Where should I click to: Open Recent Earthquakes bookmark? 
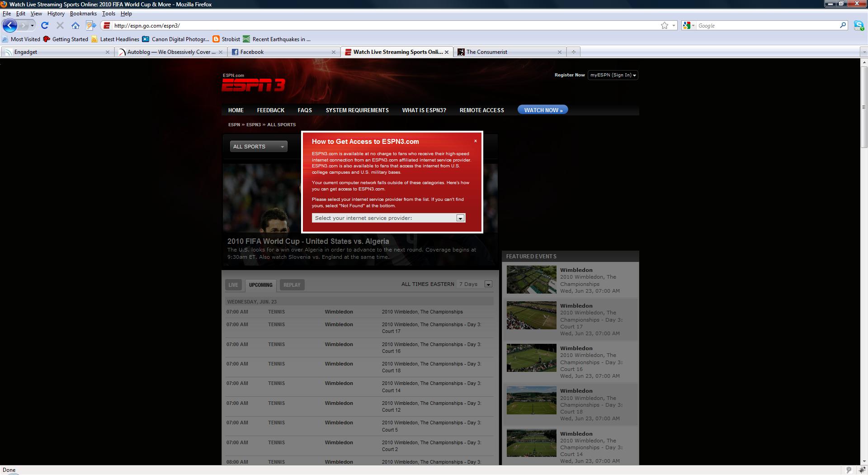pos(277,39)
